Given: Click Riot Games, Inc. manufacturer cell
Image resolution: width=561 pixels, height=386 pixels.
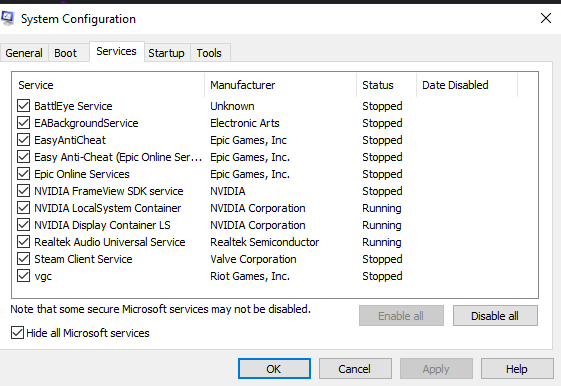Looking at the screenshot, I should (250, 276).
